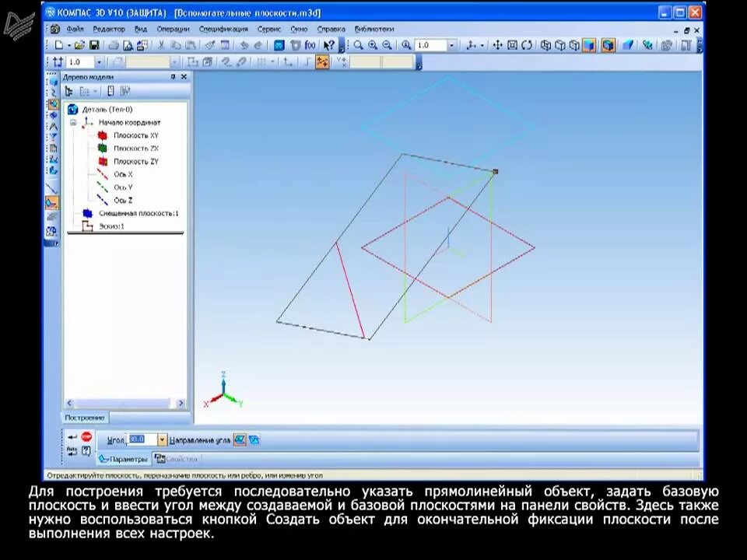747x560 pixels.
Task: Open the New document dropdown arrow
Action: 69,45
